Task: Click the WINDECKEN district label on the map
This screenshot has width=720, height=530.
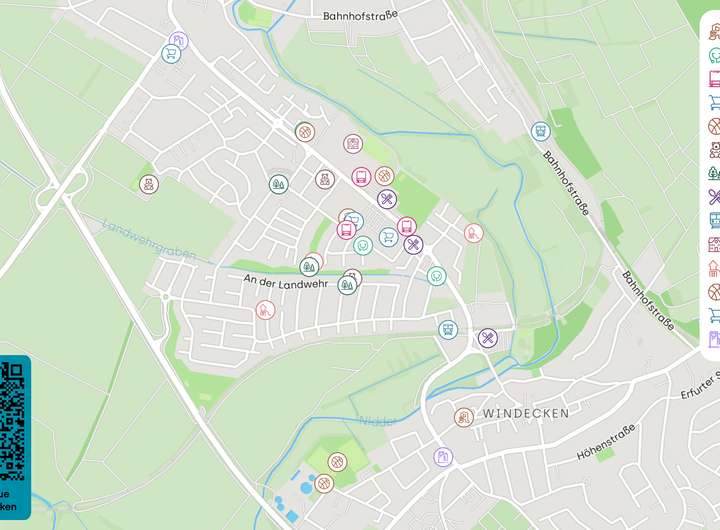Action: tap(526, 413)
